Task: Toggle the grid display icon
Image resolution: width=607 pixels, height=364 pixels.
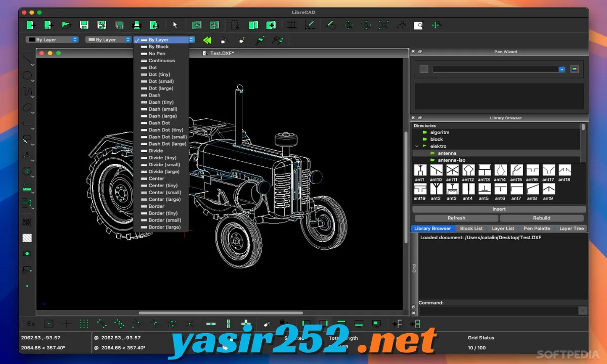Action: click(292, 24)
